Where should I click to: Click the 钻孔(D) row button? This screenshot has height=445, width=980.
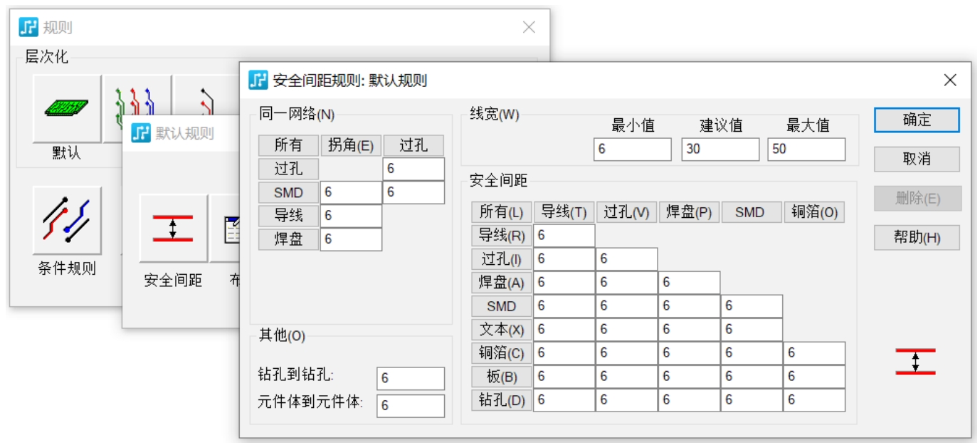click(501, 400)
